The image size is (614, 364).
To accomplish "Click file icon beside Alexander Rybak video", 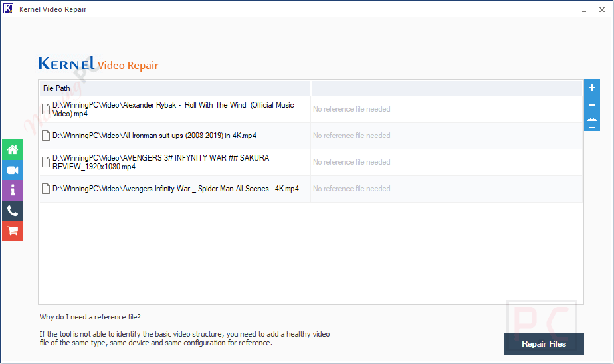I will tap(46, 109).
